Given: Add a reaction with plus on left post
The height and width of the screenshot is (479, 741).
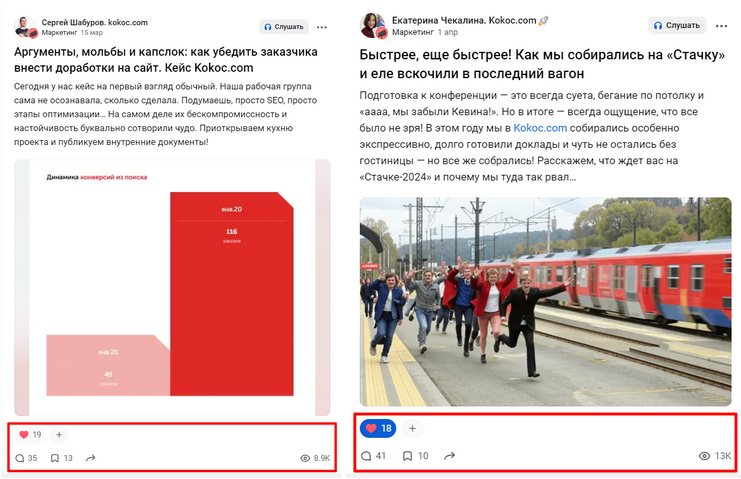Looking at the screenshot, I should coord(59,435).
